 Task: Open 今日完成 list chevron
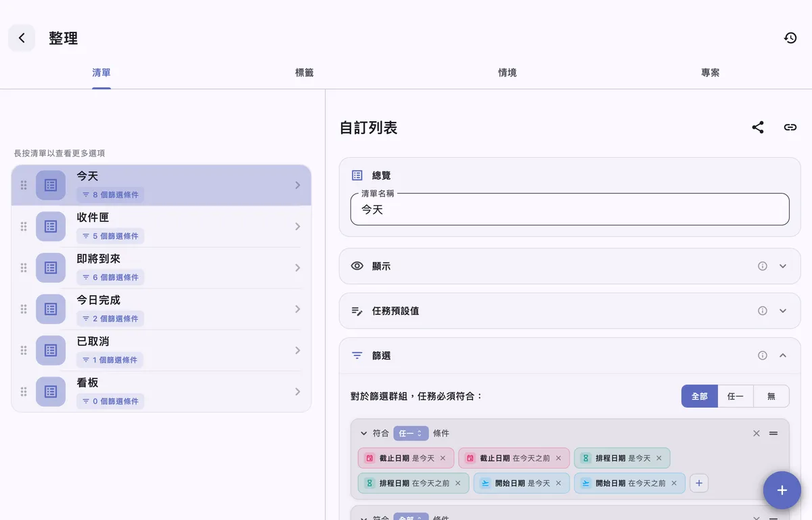298,309
